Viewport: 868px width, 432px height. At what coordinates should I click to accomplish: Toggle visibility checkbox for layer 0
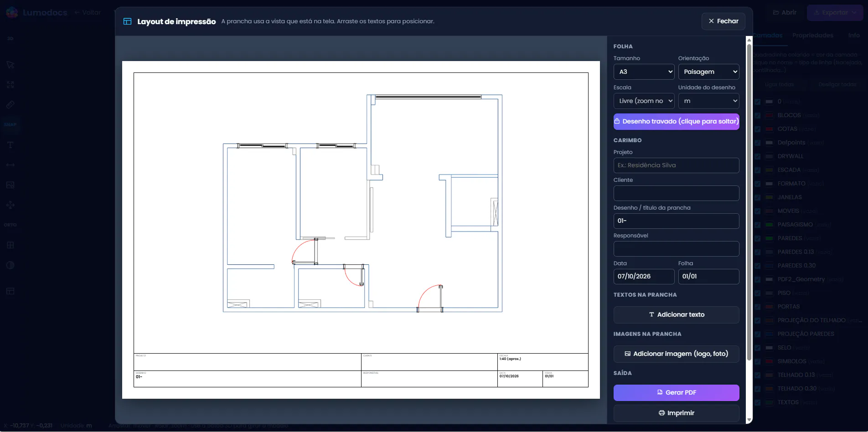(757, 102)
